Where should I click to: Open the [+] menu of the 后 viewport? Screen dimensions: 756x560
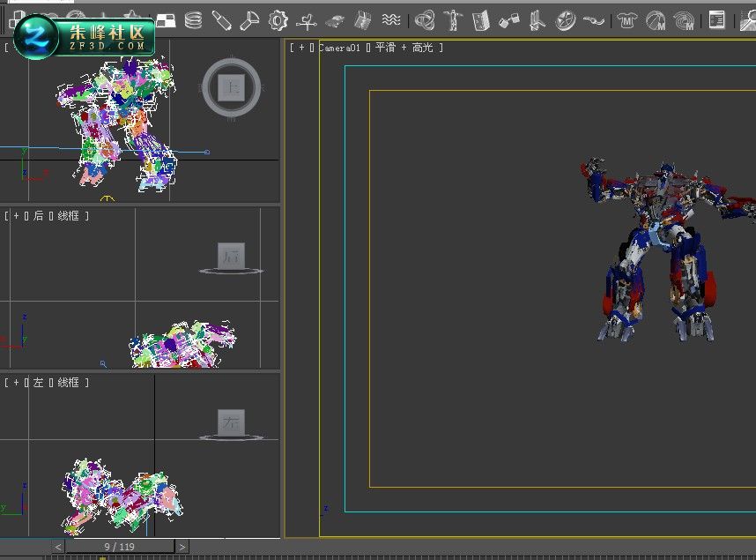[17, 216]
